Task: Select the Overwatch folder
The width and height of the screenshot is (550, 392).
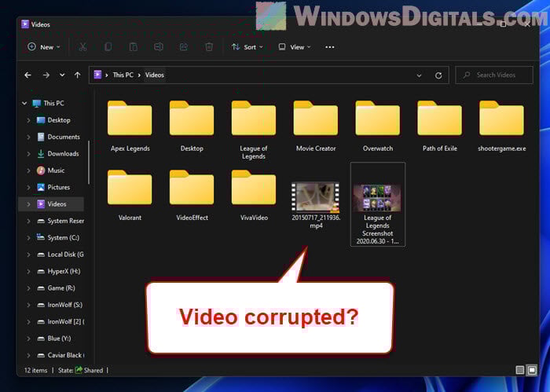Action: pyautogui.click(x=378, y=126)
